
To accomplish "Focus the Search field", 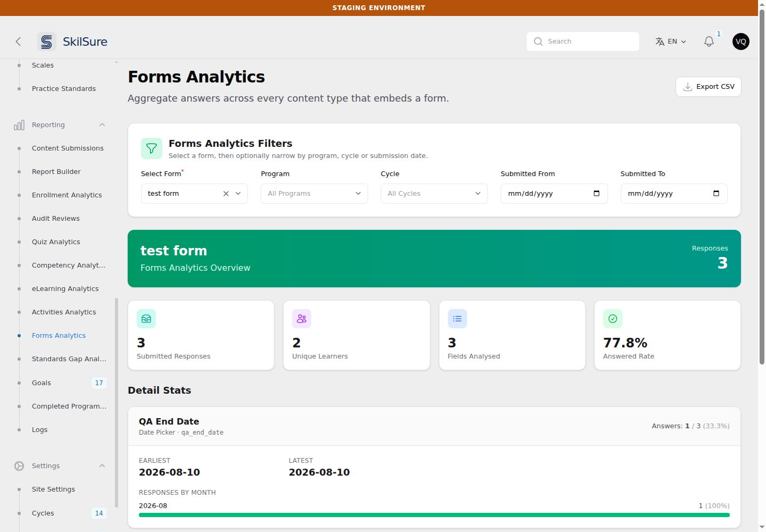I will (x=583, y=41).
